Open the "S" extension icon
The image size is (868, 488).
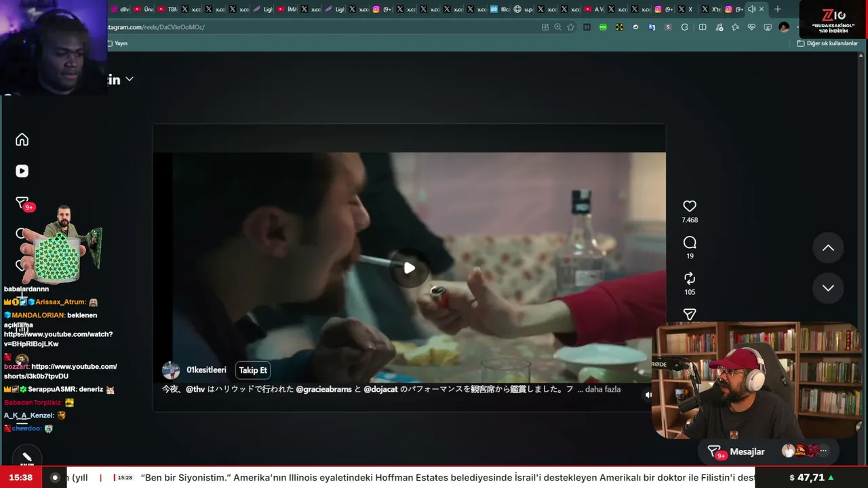point(668,27)
